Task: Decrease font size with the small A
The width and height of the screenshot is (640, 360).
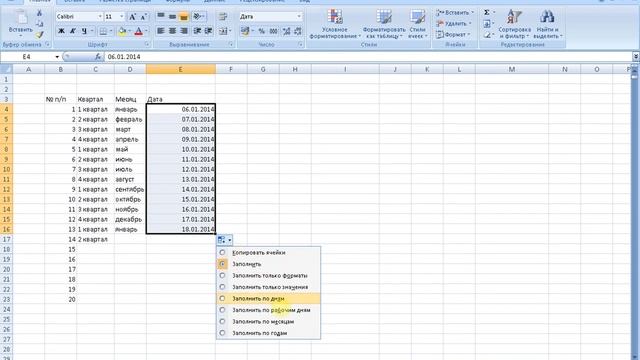Action: pos(143,17)
